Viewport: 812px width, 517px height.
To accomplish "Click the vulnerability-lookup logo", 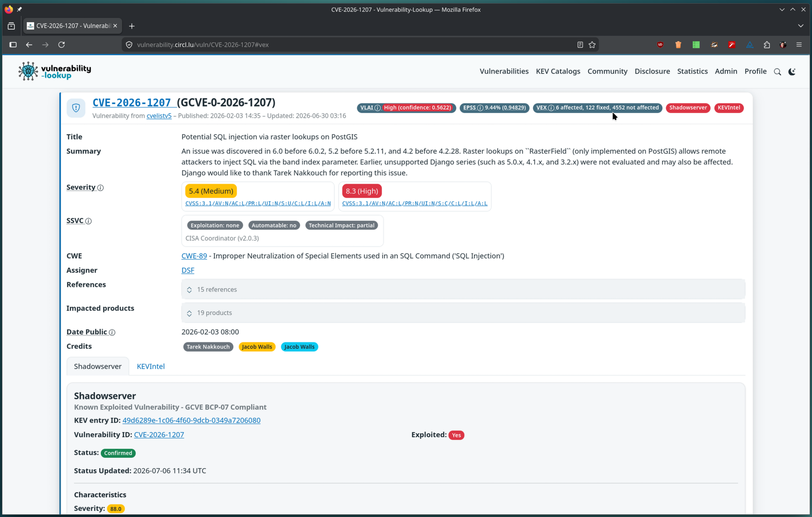I will [x=55, y=71].
